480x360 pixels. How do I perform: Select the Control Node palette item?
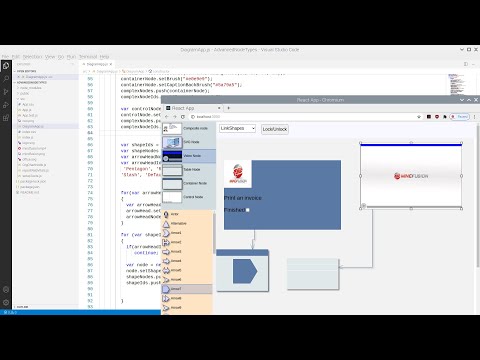189,197
